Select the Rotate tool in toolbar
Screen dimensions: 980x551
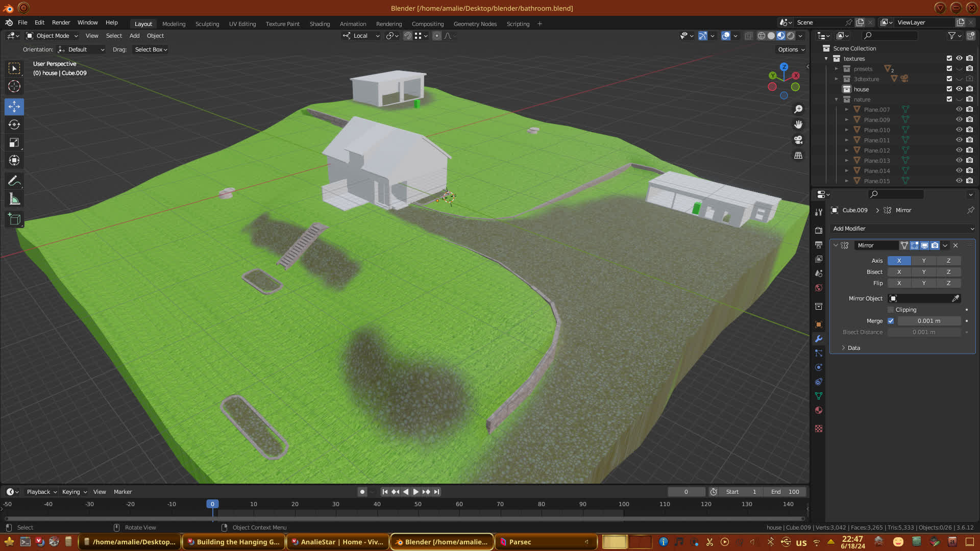[x=14, y=125]
